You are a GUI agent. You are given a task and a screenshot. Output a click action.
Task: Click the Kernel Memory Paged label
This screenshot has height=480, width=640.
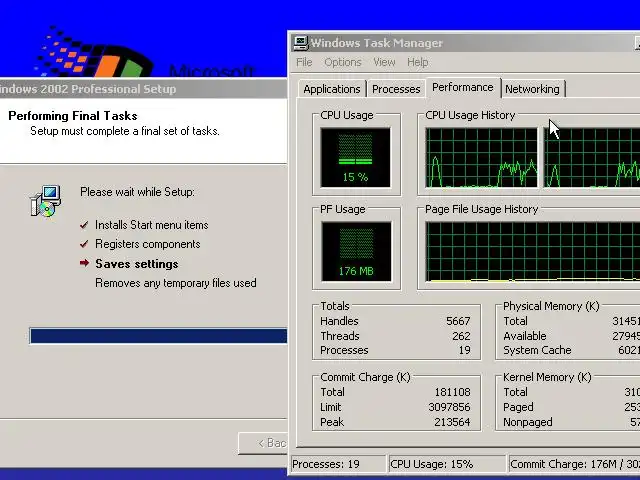point(518,407)
